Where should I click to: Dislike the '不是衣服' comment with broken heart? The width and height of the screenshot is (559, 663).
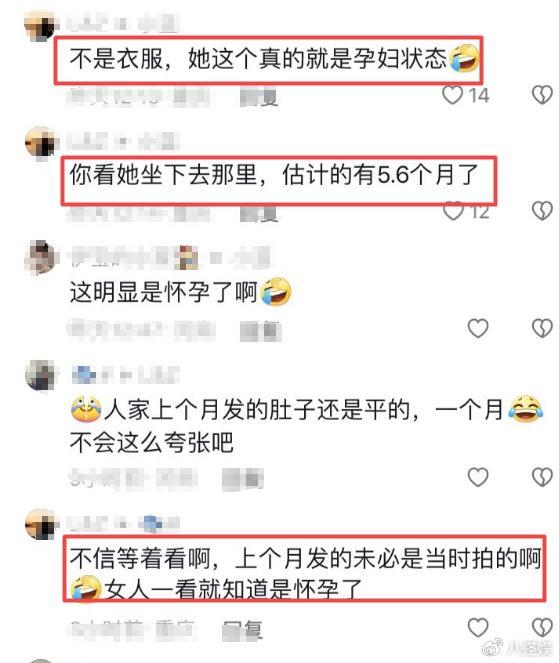[x=542, y=95]
